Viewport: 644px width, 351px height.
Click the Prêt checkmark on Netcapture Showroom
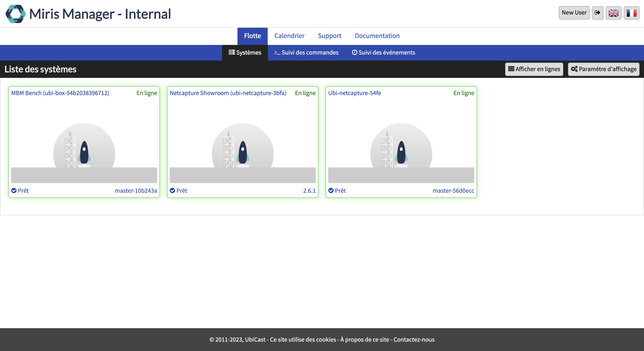pyautogui.click(x=172, y=190)
